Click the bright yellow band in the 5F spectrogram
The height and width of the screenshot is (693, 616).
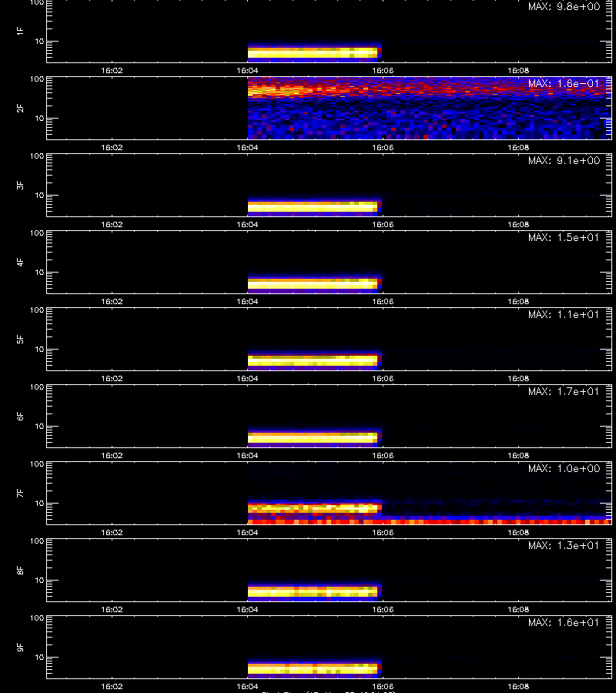pyautogui.click(x=313, y=360)
